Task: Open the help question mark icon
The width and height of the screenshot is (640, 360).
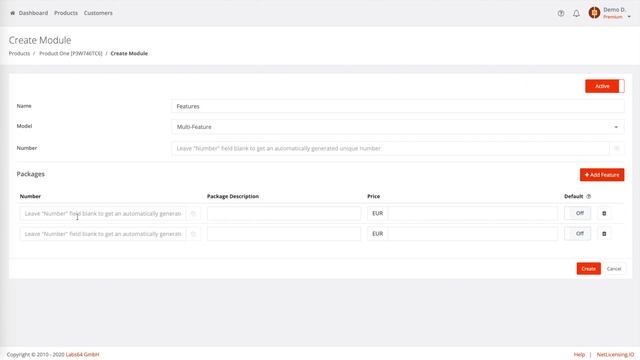Action: click(x=561, y=13)
